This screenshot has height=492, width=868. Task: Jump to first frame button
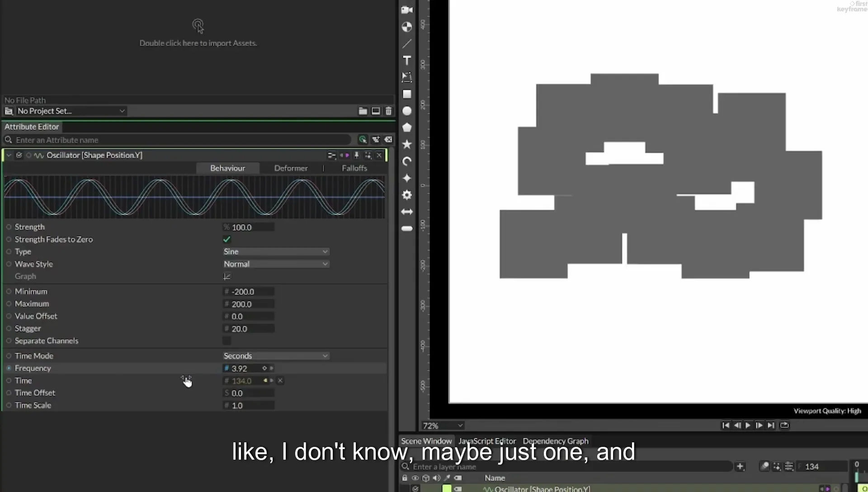[726, 425]
